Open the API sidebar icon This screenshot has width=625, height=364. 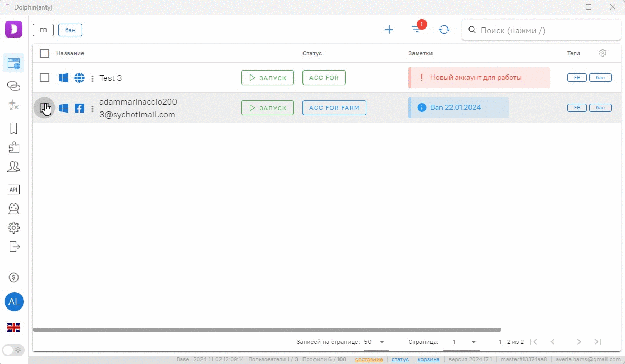(14, 190)
